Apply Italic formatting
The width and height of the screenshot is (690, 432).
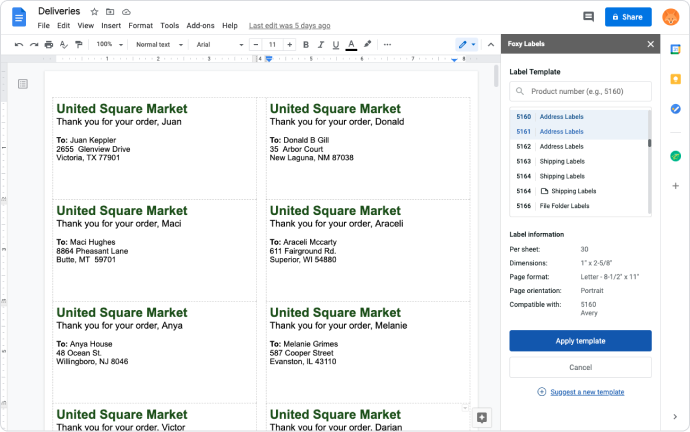click(321, 44)
